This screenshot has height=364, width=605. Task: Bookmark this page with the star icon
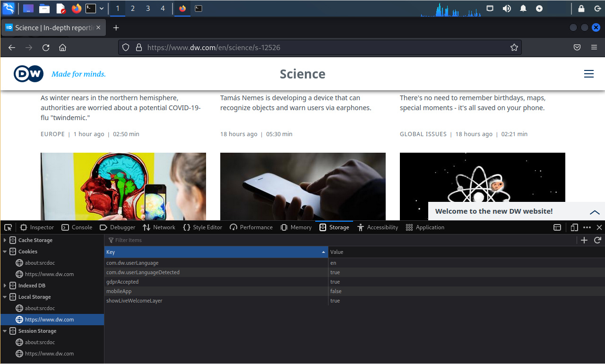click(x=514, y=47)
